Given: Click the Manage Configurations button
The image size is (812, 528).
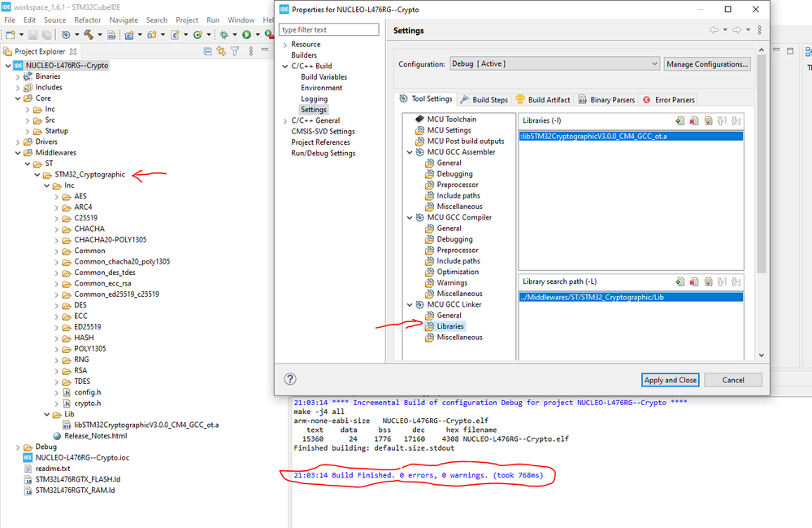Looking at the screenshot, I should [x=707, y=63].
